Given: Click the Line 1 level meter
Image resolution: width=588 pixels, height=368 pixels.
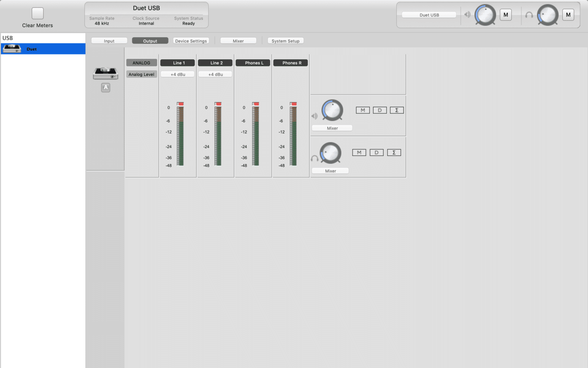Looking at the screenshot, I should (180, 134).
